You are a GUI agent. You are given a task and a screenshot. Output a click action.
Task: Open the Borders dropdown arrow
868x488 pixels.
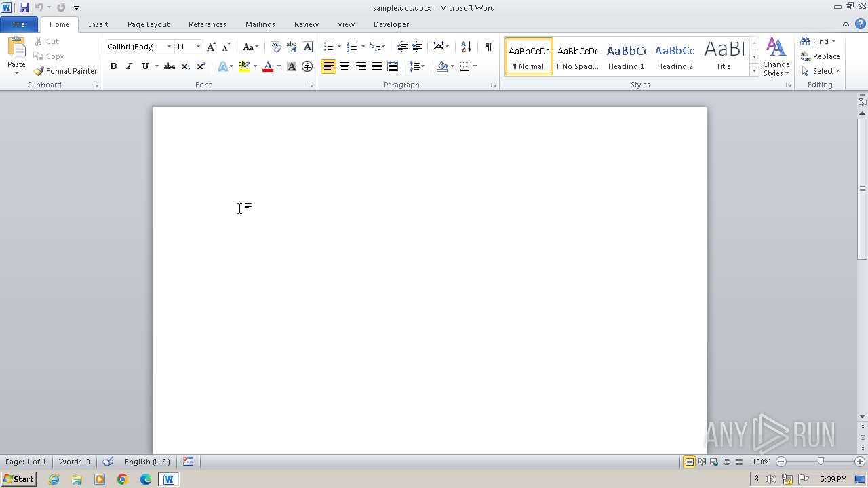(475, 66)
